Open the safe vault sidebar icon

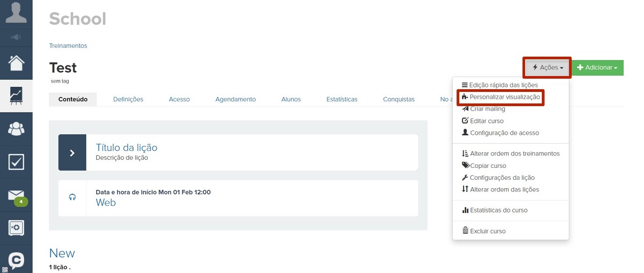(x=16, y=228)
